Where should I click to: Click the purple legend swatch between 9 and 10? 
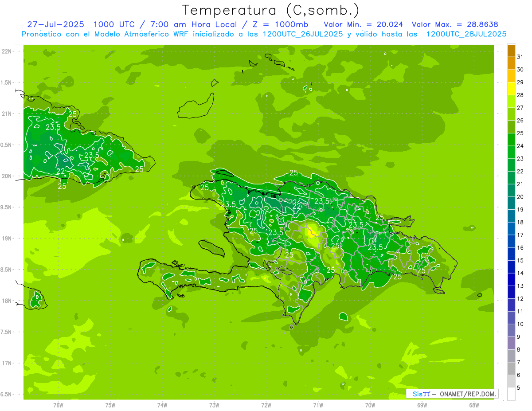[511, 330]
